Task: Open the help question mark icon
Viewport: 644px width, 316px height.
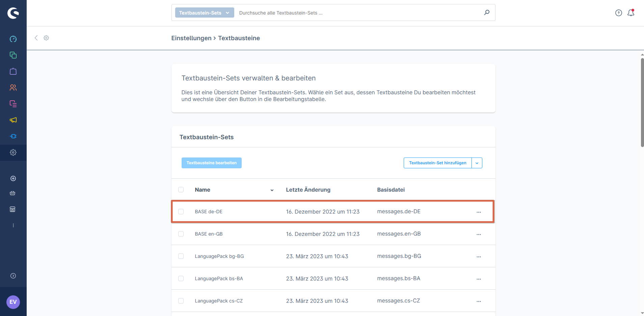Action: pyautogui.click(x=618, y=13)
